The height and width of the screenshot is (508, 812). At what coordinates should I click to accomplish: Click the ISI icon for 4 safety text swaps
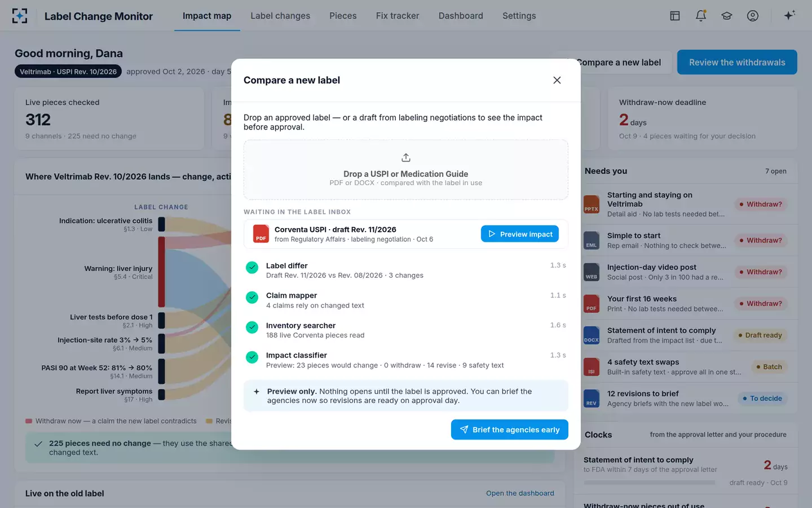point(592,367)
